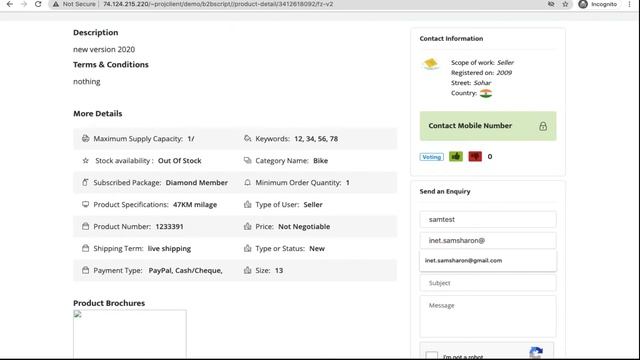
Task: Click the Type of User icon
Action: point(247,204)
